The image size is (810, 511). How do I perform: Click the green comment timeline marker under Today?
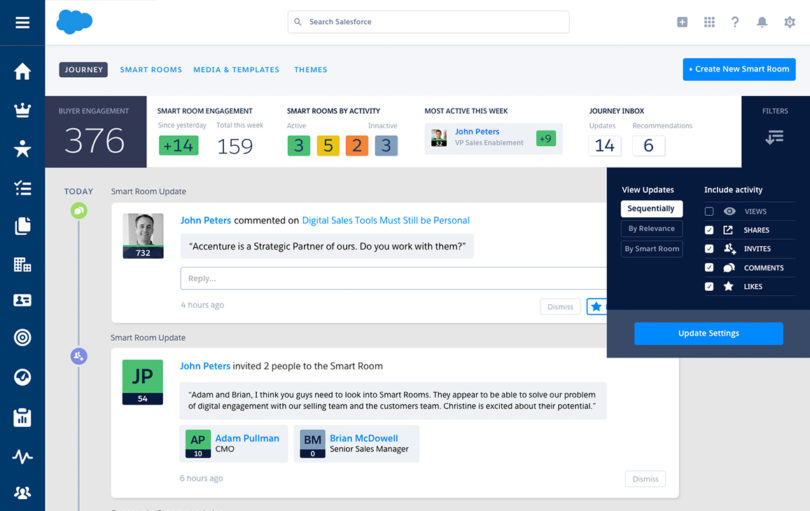click(79, 211)
